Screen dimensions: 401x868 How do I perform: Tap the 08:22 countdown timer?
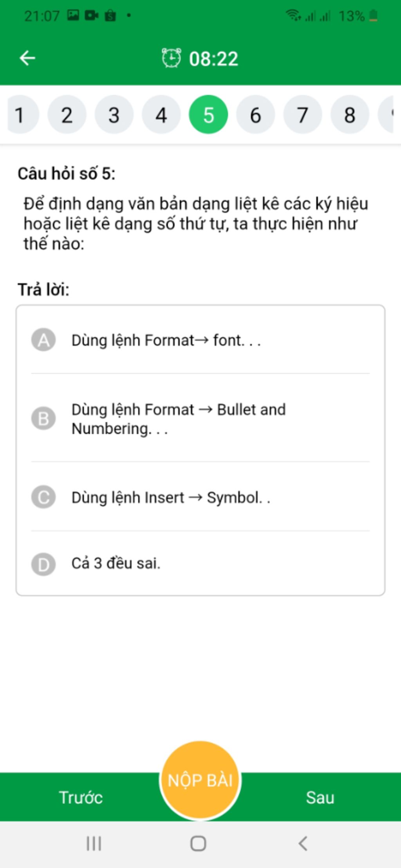(x=213, y=59)
